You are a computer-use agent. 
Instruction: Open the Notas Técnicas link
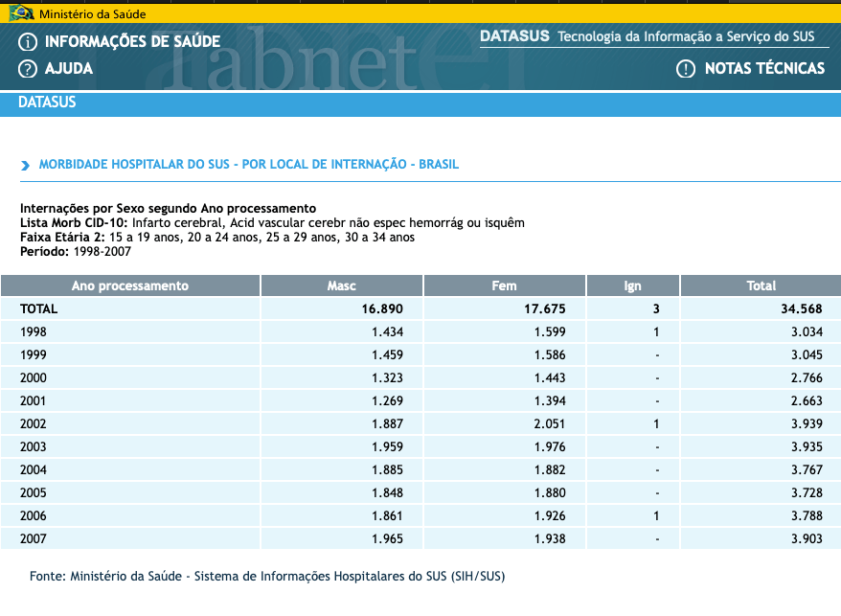764,69
